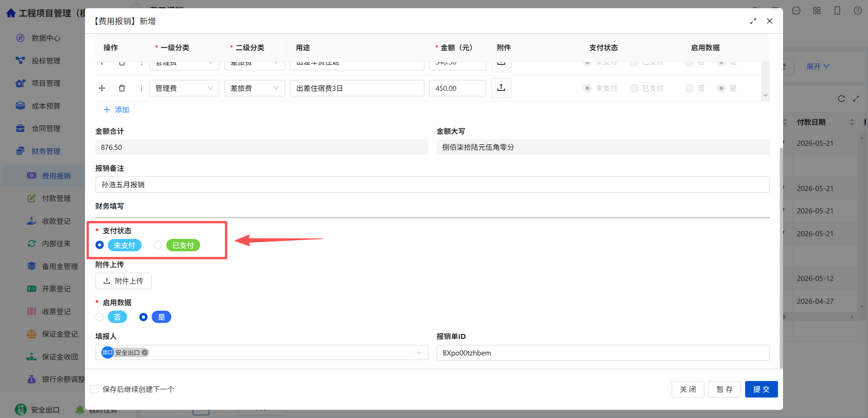Click 未支付 radio on 出差住宿费3日 row

[587, 88]
